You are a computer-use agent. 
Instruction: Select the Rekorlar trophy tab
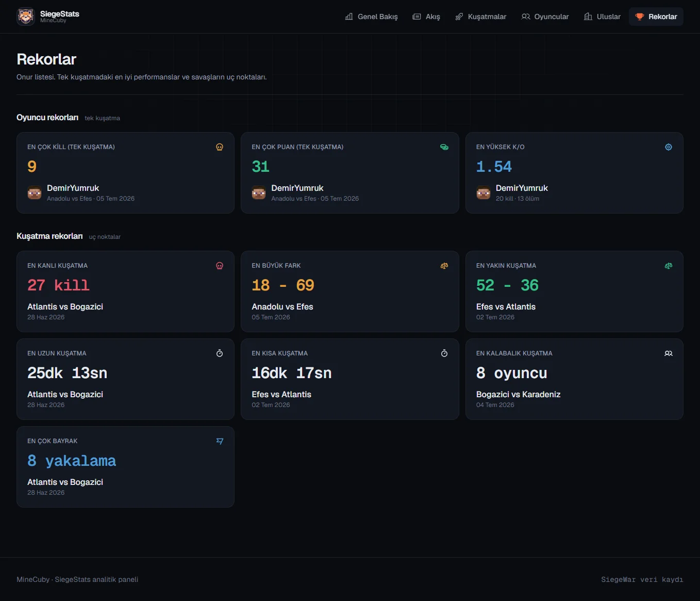coord(656,17)
